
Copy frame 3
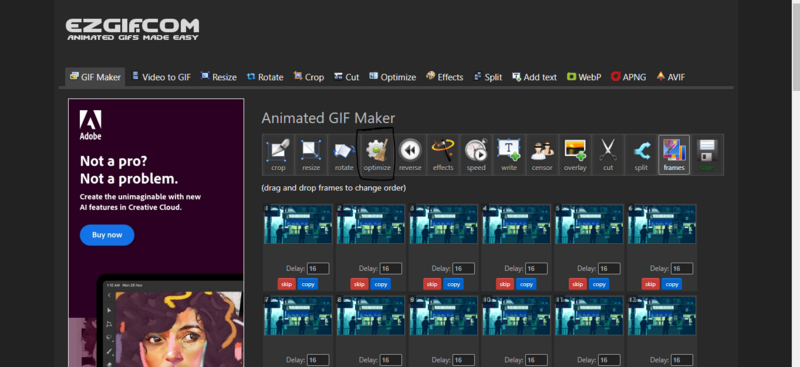tap(454, 284)
